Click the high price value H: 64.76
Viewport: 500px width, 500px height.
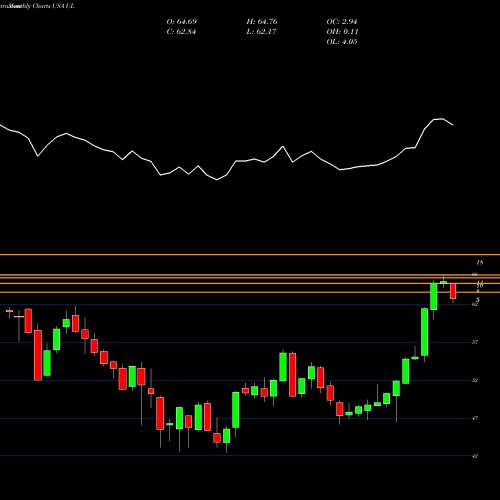coord(262,22)
